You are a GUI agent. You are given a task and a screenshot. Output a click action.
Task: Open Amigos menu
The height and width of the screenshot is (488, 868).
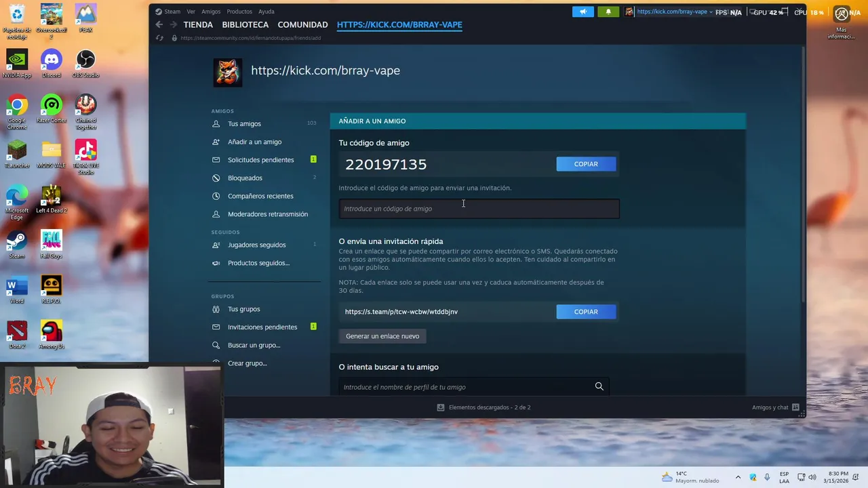click(211, 12)
